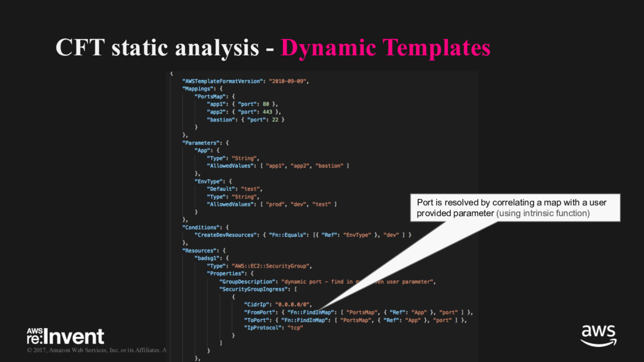Select the "IpProtocol": "tcp" line
644x362 pixels.
[274, 327]
